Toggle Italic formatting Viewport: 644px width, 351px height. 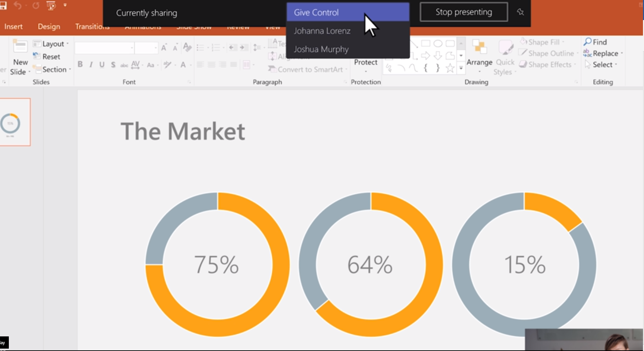pyautogui.click(x=91, y=65)
